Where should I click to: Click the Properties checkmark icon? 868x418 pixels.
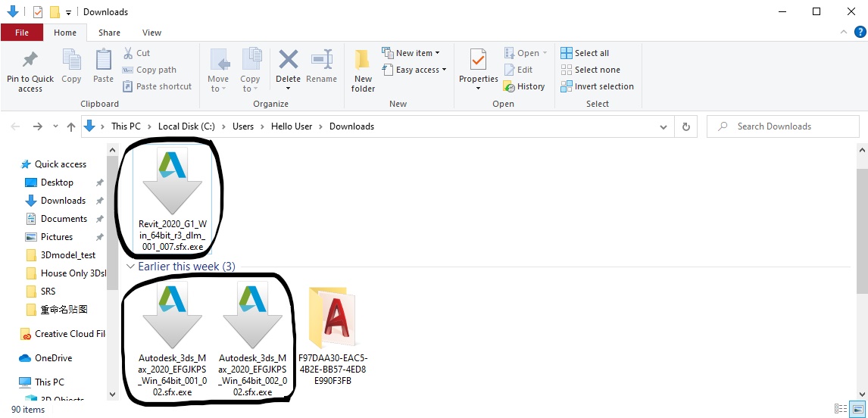click(x=478, y=60)
